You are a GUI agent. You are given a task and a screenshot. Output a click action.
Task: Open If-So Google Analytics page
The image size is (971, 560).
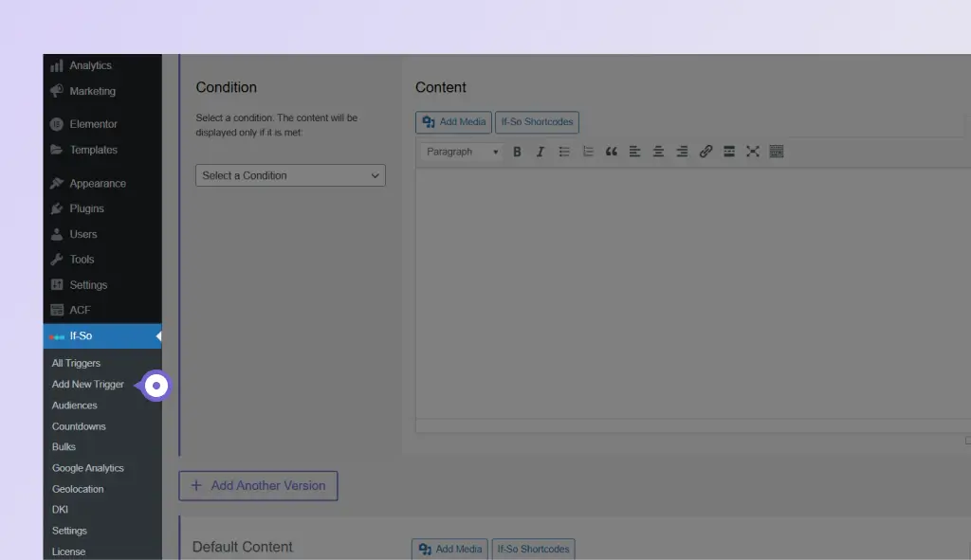(88, 468)
